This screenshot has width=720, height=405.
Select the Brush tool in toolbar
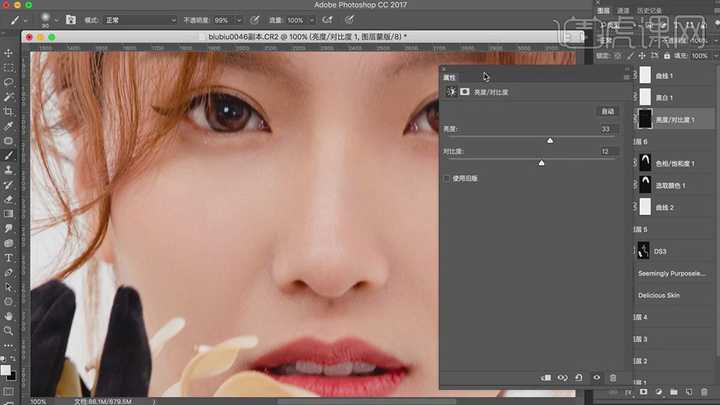point(8,156)
